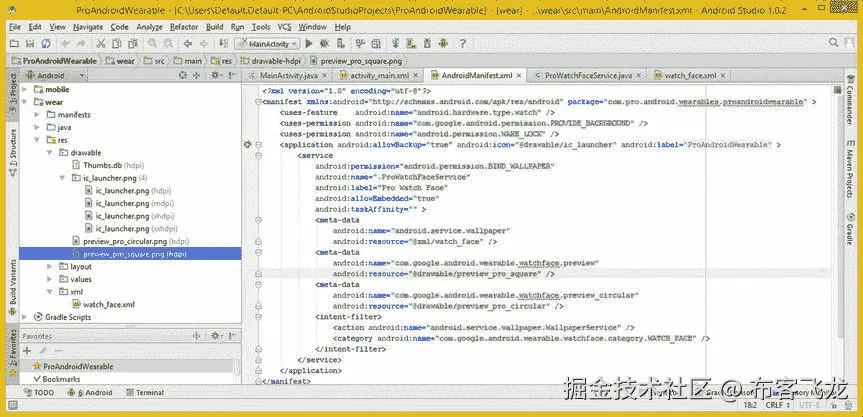Screen dimensions: 863x417
Task: Close the AndroidManifest.xml tab
Action: 517,75
